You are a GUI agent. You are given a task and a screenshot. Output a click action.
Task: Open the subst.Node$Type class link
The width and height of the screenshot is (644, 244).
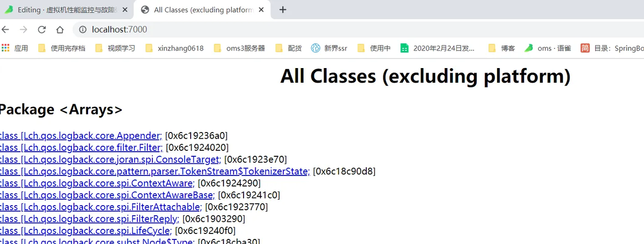pyautogui.click(x=97, y=241)
